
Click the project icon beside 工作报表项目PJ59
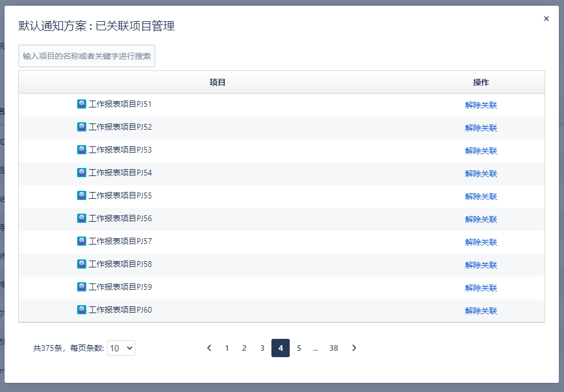[81, 287]
